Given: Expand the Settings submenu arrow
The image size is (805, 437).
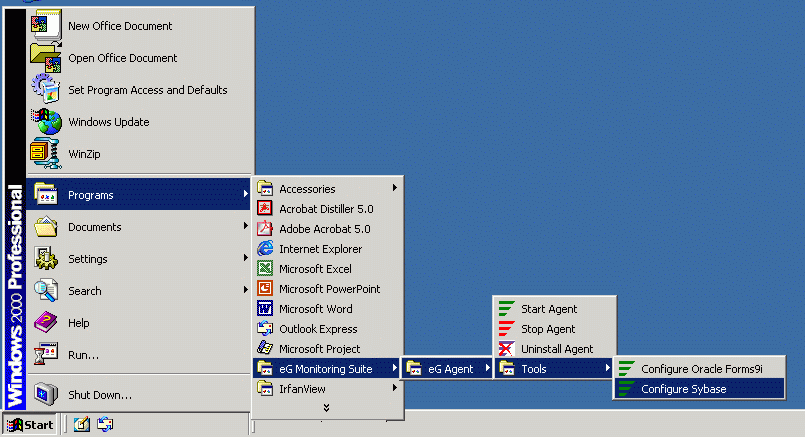Looking at the screenshot, I should pyautogui.click(x=245, y=258).
